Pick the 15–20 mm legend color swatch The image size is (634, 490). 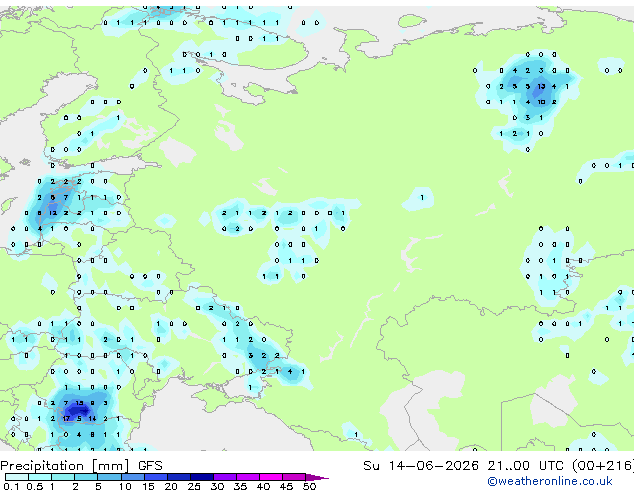tap(156, 477)
